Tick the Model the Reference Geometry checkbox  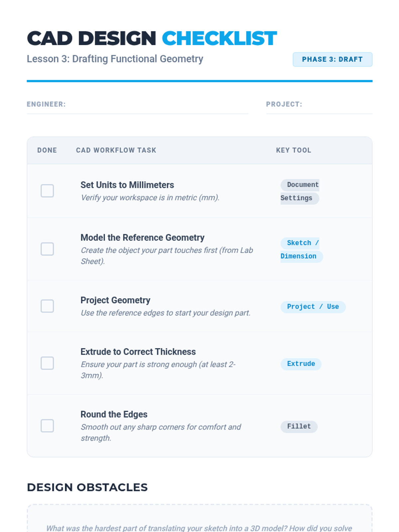coord(47,249)
